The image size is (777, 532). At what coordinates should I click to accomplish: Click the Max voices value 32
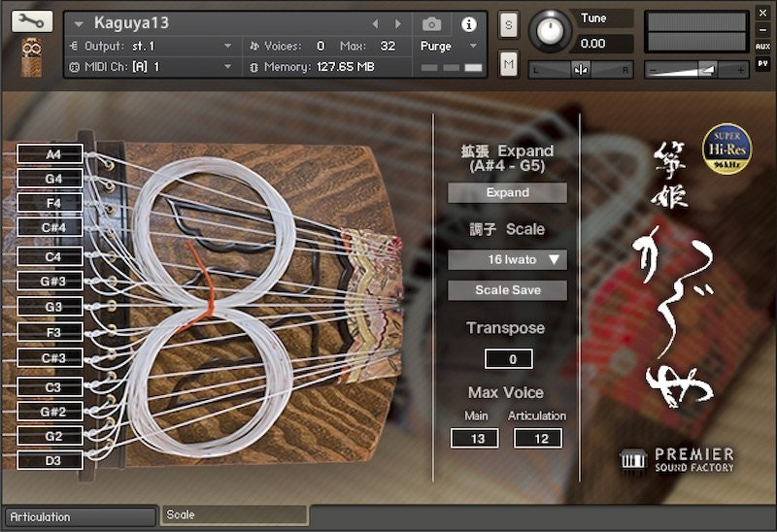[x=388, y=46]
